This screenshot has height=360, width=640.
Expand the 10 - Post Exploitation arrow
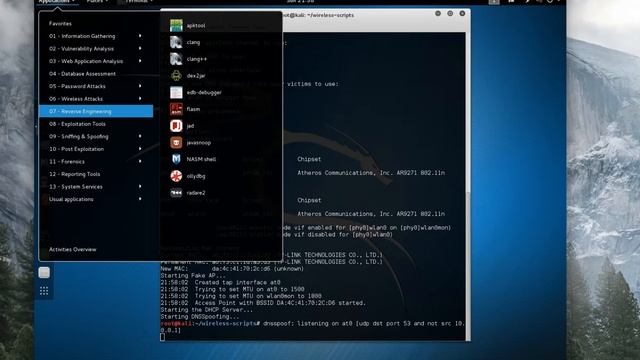140,149
